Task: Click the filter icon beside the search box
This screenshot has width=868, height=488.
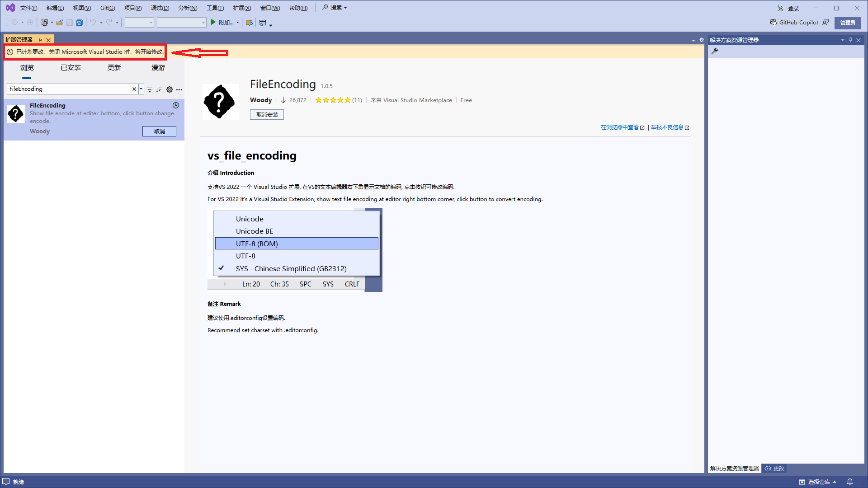Action: point(150,89)
